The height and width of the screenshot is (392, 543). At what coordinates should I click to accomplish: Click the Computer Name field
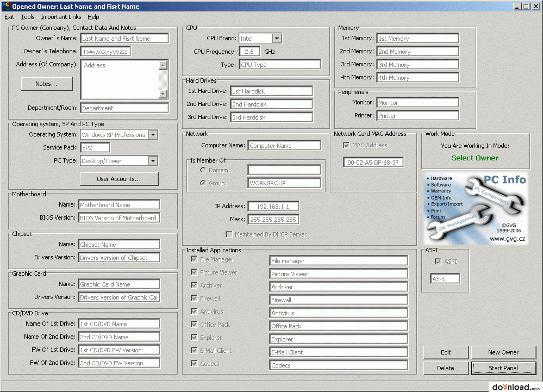tap(284, 146)
